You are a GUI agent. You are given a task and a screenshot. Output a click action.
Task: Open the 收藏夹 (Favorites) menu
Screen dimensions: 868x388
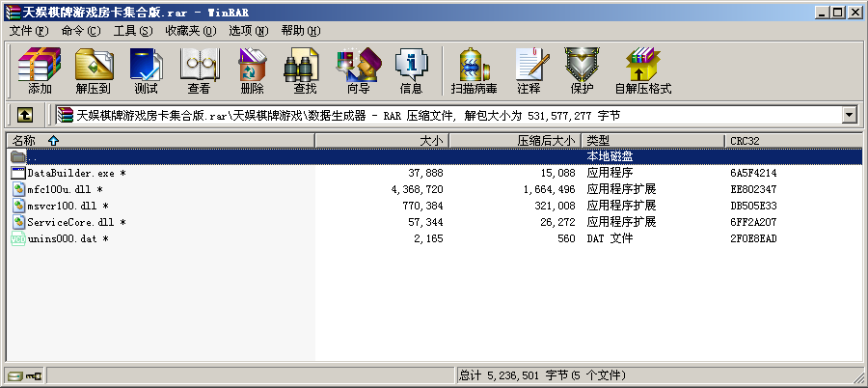[x=182, y=31]
